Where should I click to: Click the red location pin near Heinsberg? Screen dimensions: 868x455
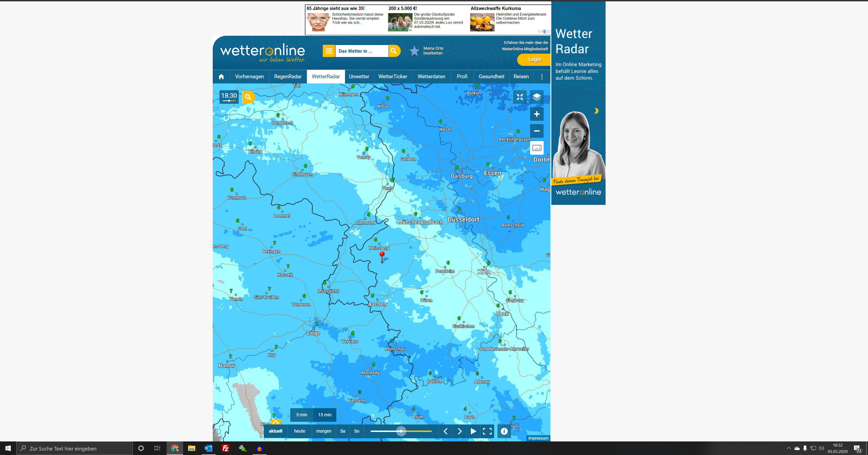tap(382, 257)
